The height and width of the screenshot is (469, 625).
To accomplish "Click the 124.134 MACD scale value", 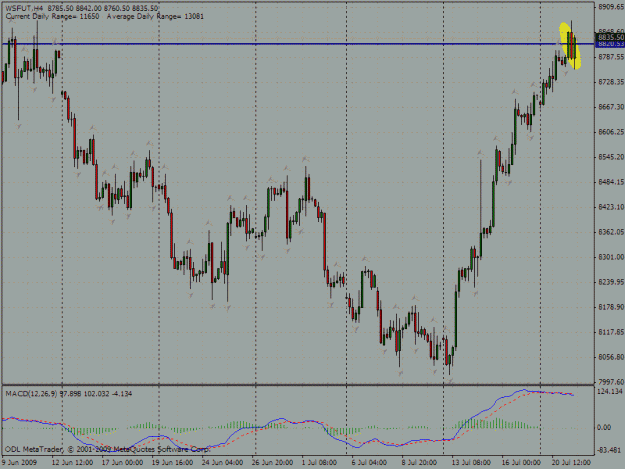I will pyautogui.click(x=610, y=392).
